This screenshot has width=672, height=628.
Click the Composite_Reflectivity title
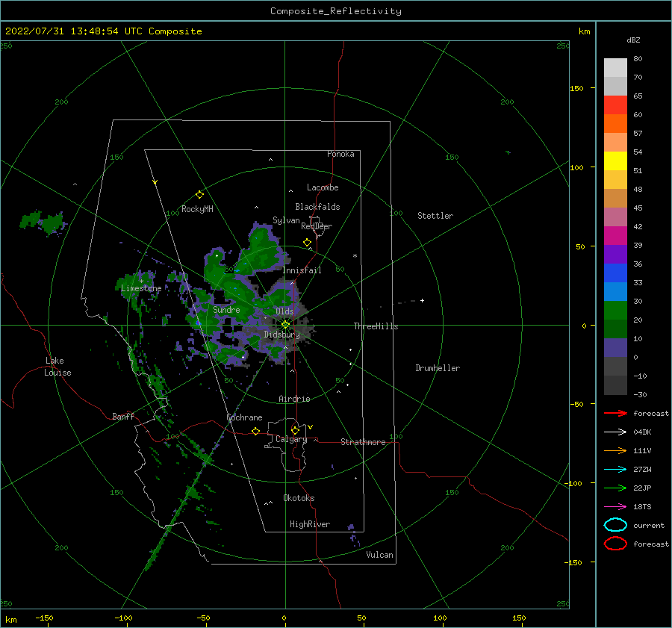pos(336,11)
